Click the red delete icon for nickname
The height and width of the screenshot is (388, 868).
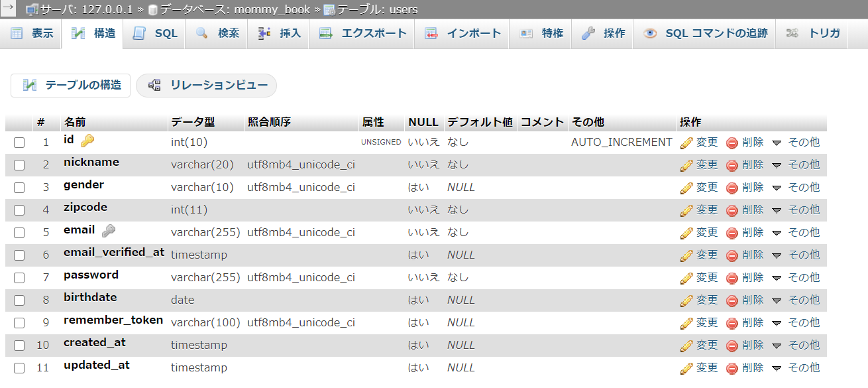click(x=732, y=165)
